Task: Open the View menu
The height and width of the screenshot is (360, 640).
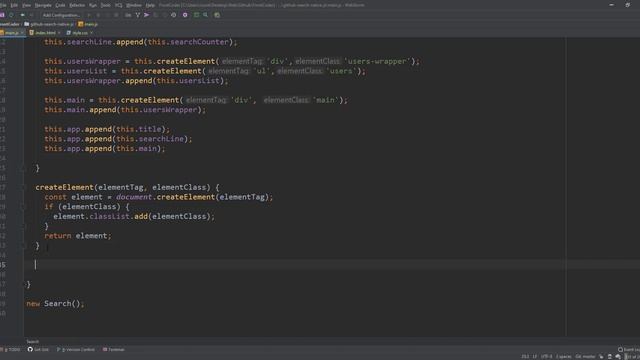Action: [x=27, y=5]
